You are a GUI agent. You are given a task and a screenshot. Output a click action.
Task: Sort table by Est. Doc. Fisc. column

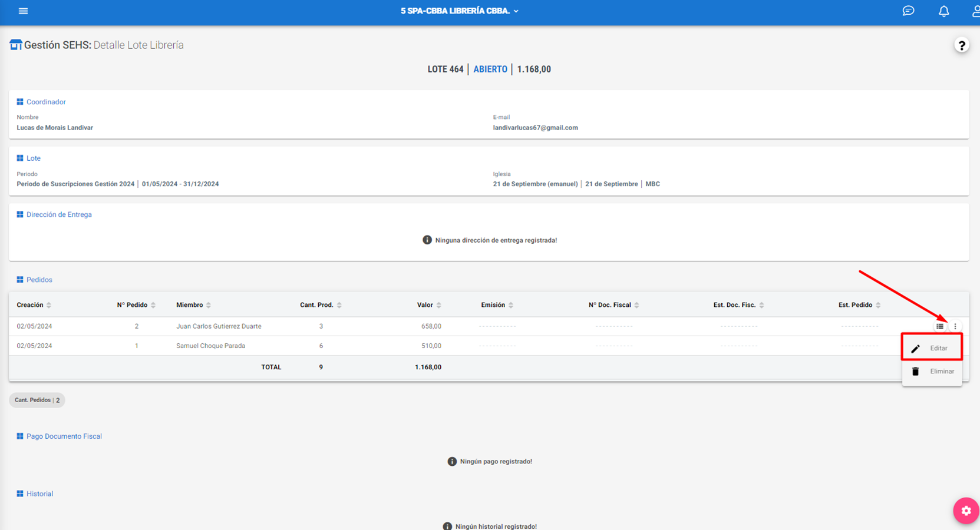(x=738, y=305)
